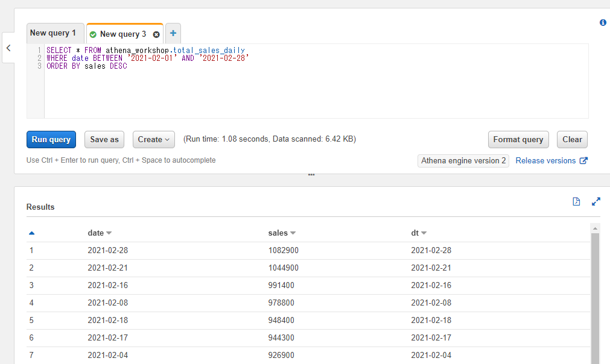Image resolution: width=610 pixels, height=364 pixels.
Task: Click line number 1 in editor gutter
Action: pos(39,50)
